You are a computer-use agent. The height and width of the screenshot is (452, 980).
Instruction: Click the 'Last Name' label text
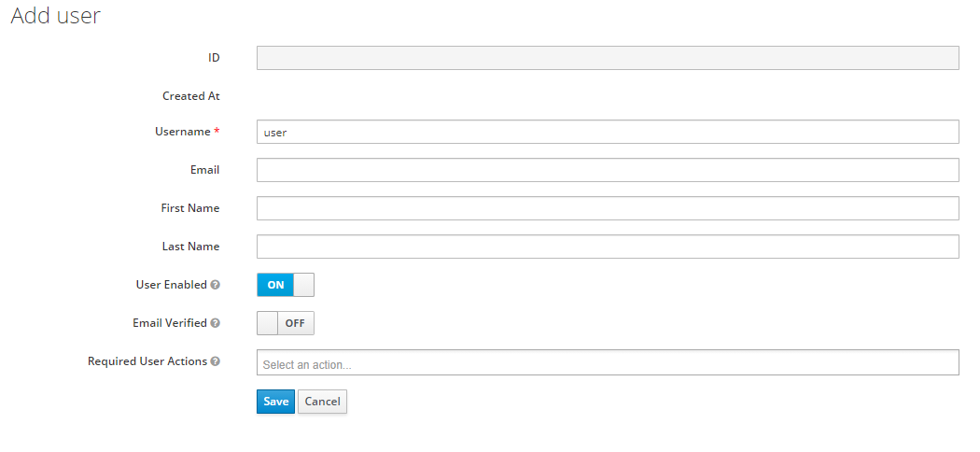click(190, 247)
